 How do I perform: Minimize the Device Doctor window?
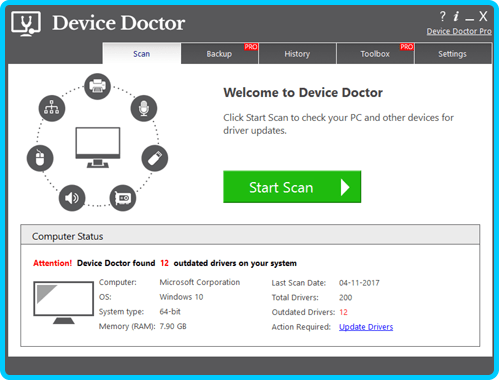470,19
